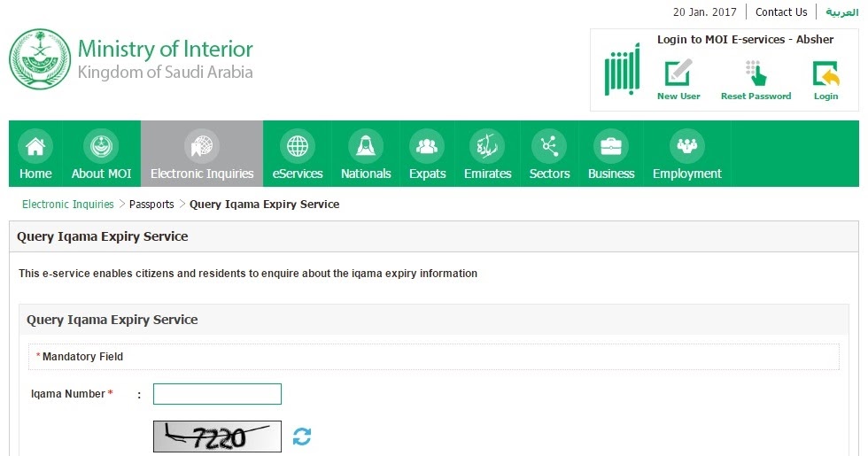Open the Contact Us link
Viewport: 868px width, 456px height.
781,12
